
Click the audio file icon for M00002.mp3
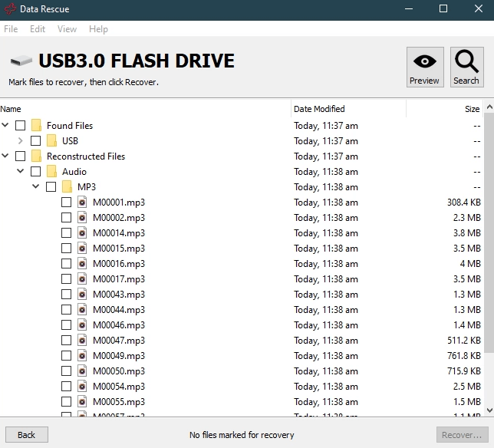82,218
